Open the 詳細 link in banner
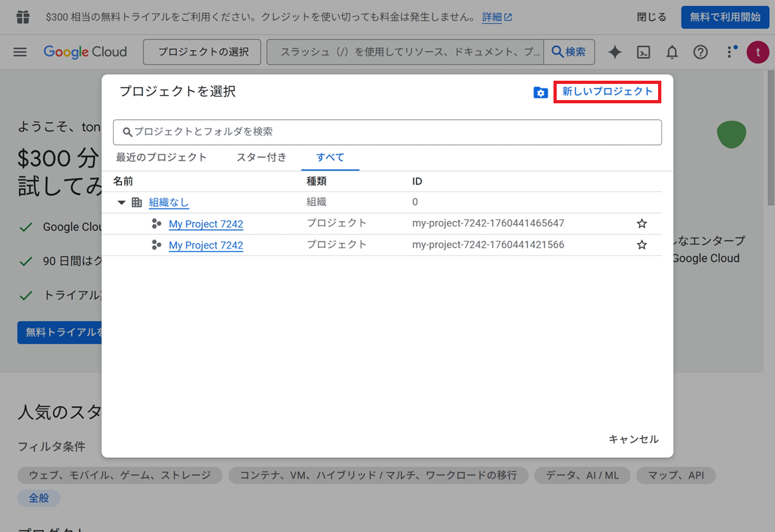The image size is (775, 532). click(x=496, y=17)
